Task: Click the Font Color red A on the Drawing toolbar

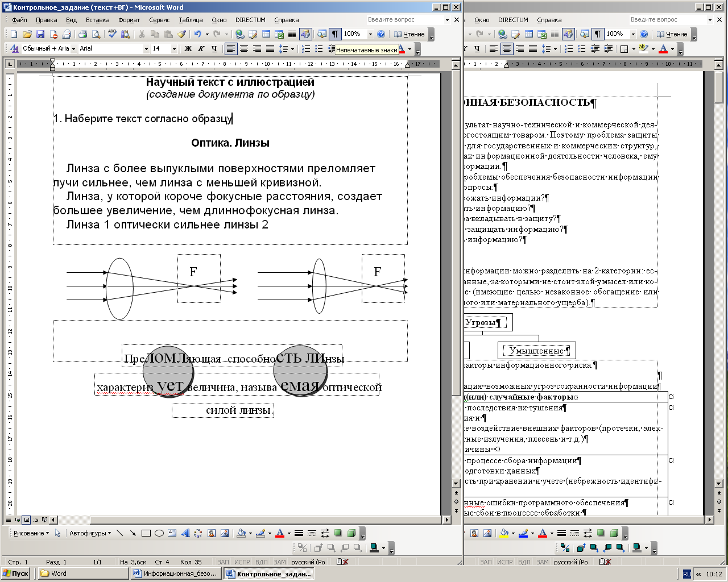Action: 279,533
